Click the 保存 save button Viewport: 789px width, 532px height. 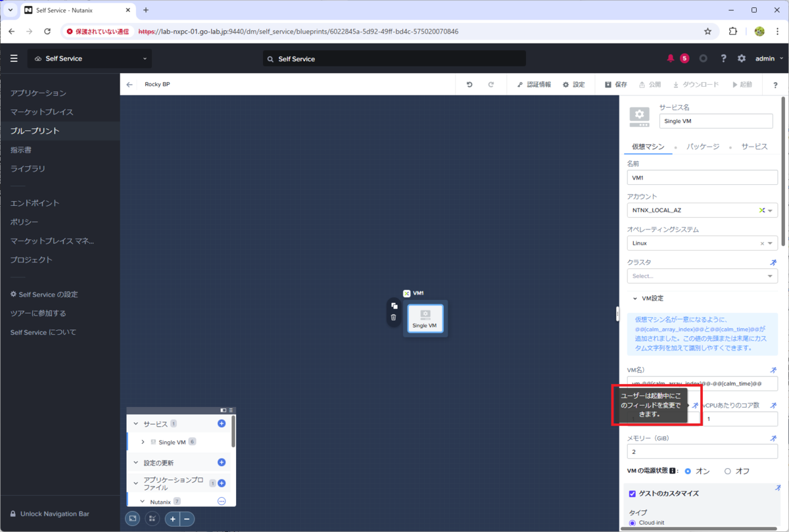point(616,85)
